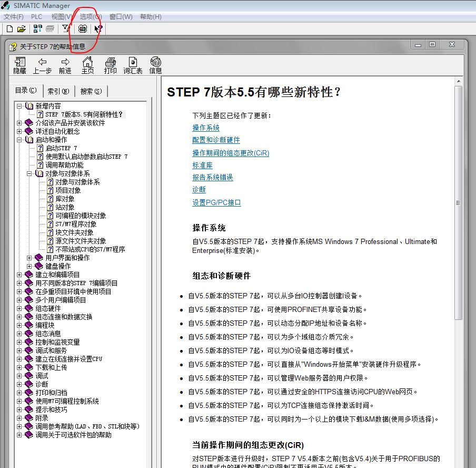Select the 项目对象 topic in tree

click(x=68, y=190)
